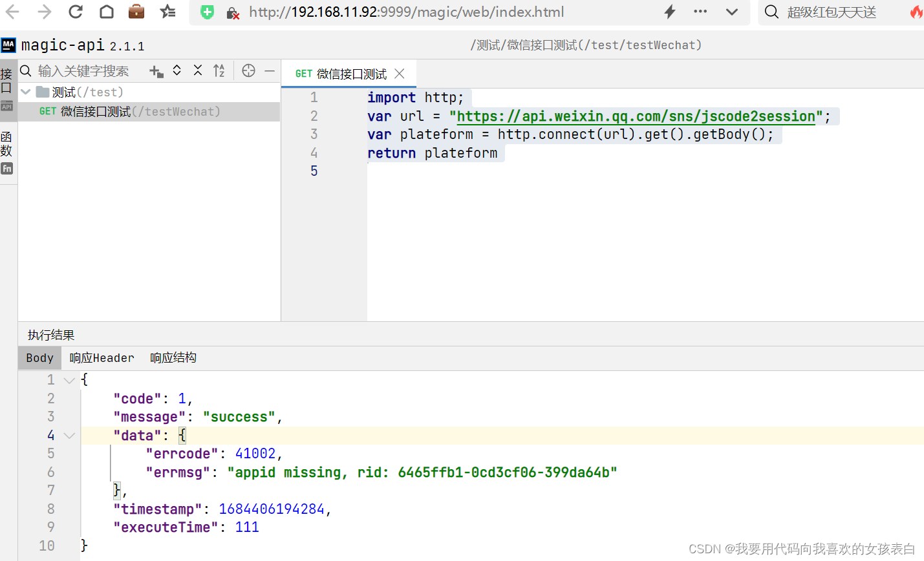Focus the browser search box 超级红包天天送

[832, 12]
